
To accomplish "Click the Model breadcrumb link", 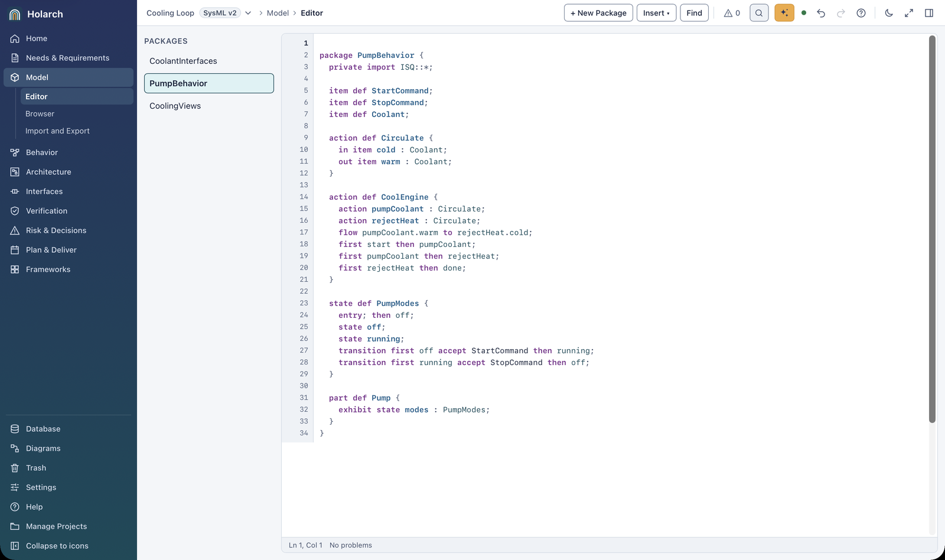I will [278, 13].
